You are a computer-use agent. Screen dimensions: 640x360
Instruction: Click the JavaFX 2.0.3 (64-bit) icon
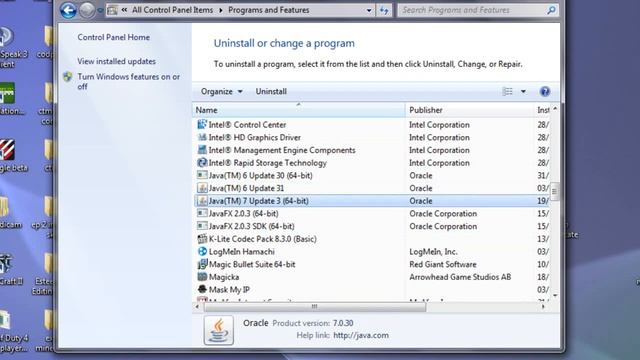(202, 213)
